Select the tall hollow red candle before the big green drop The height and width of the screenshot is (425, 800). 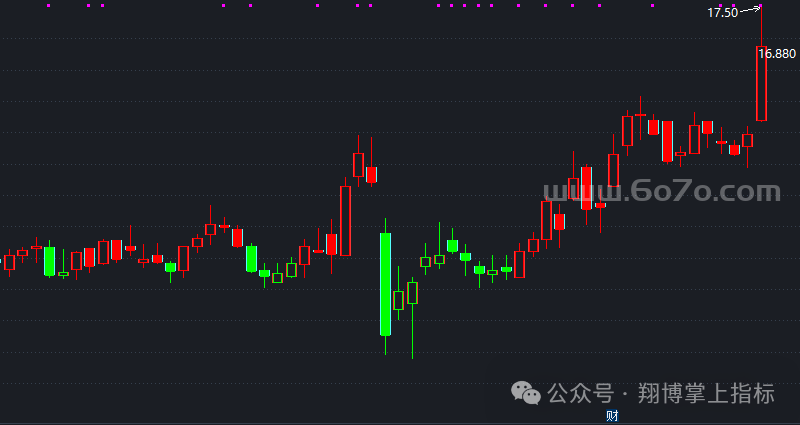[346, 220]
